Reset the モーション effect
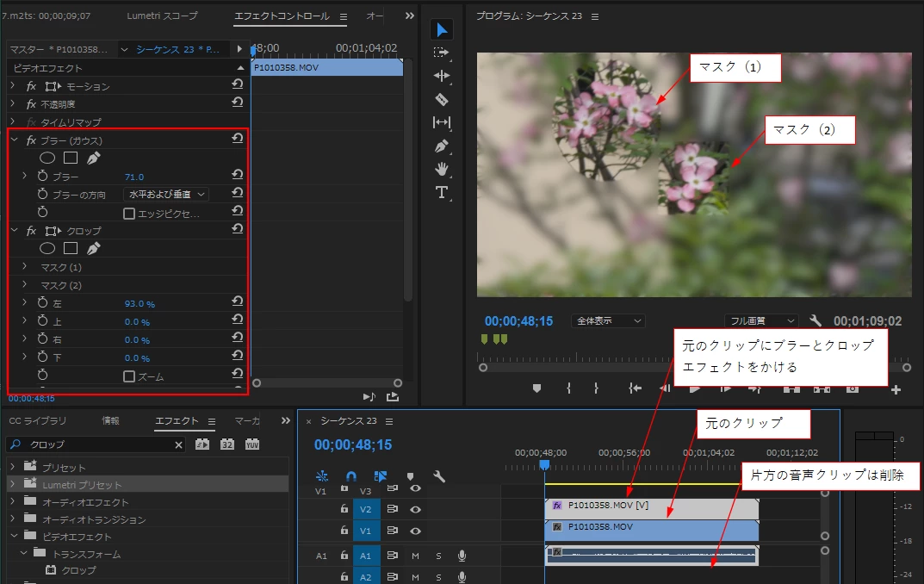 tap(238, 84)
